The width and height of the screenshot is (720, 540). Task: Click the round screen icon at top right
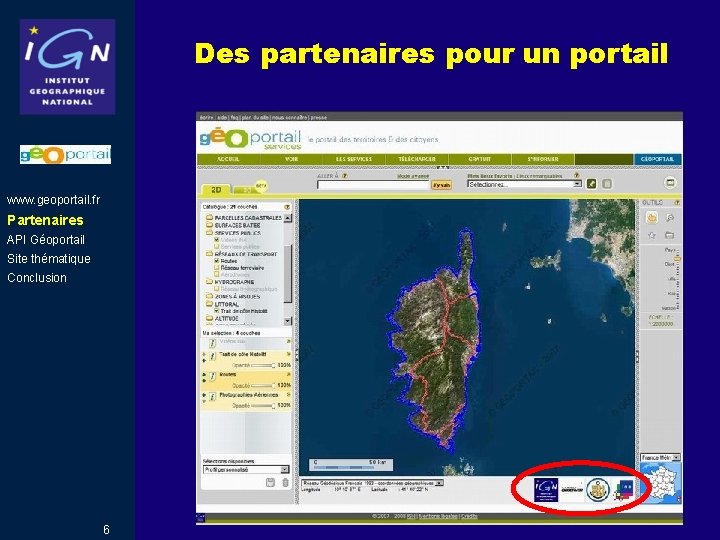tap(670, 183)
